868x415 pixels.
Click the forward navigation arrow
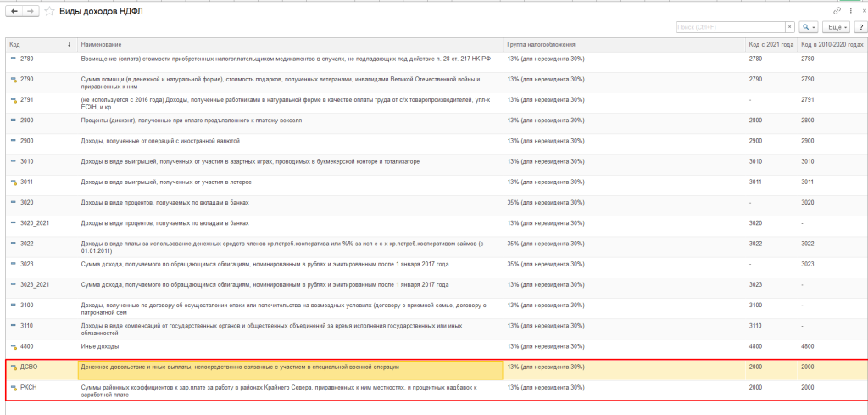[30, 11]
